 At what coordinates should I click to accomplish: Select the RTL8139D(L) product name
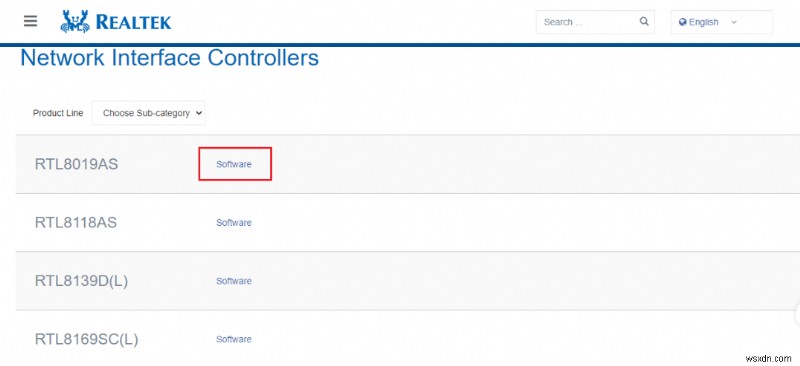(81, 281)
